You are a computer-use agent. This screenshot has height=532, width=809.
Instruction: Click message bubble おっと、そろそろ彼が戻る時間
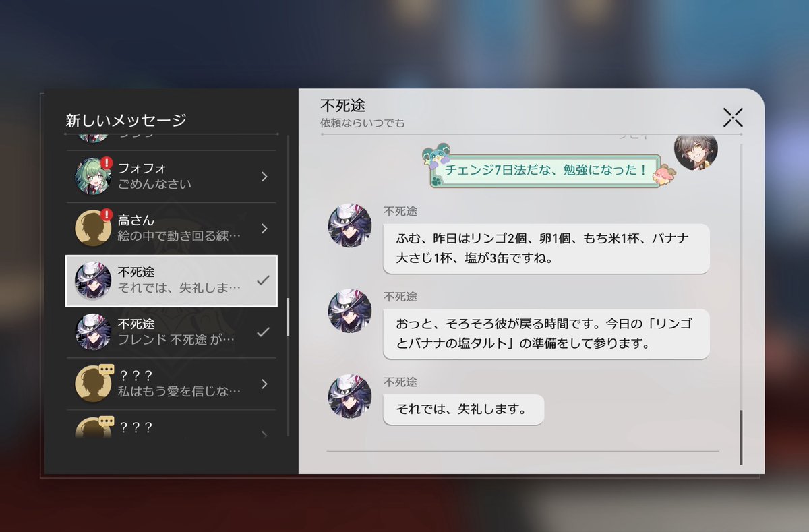click(546, 334)
